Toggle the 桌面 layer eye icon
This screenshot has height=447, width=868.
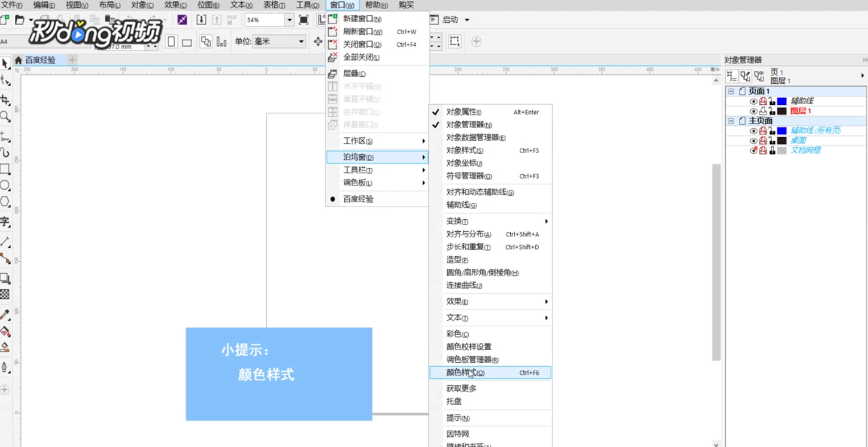(754, 140)
